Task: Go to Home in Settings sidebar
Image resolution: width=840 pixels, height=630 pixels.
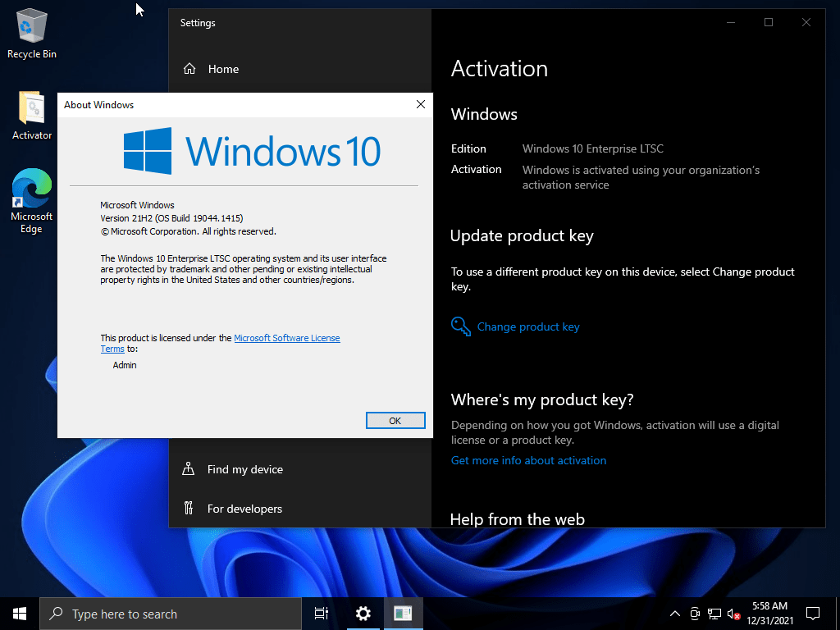Action: pos(223,69)
